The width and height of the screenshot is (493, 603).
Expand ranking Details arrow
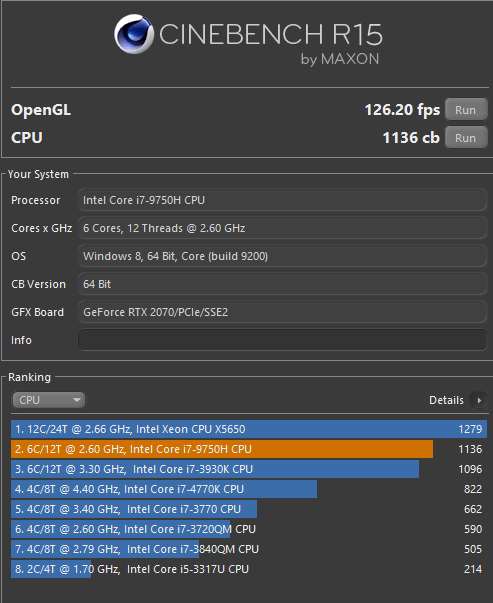479,400
